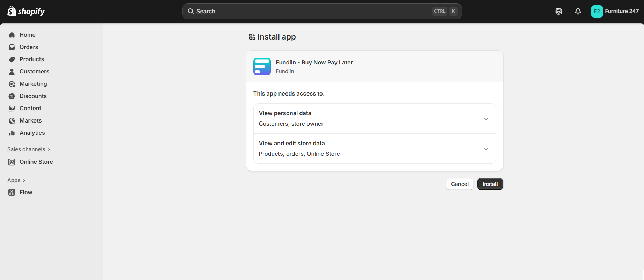Open the Furniture 247 account menu
The height and width of the screenshot is (280, 644).
(615, 11)
